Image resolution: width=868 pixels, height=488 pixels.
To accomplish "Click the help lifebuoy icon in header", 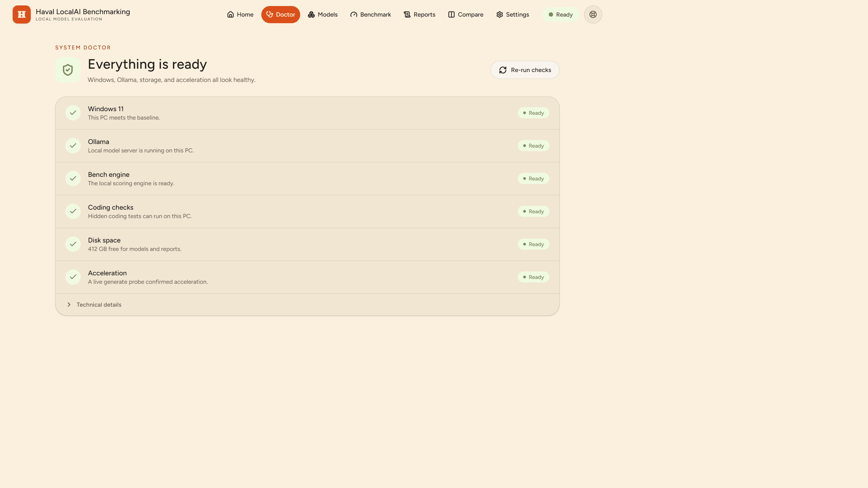I will [x=593, y=14].
